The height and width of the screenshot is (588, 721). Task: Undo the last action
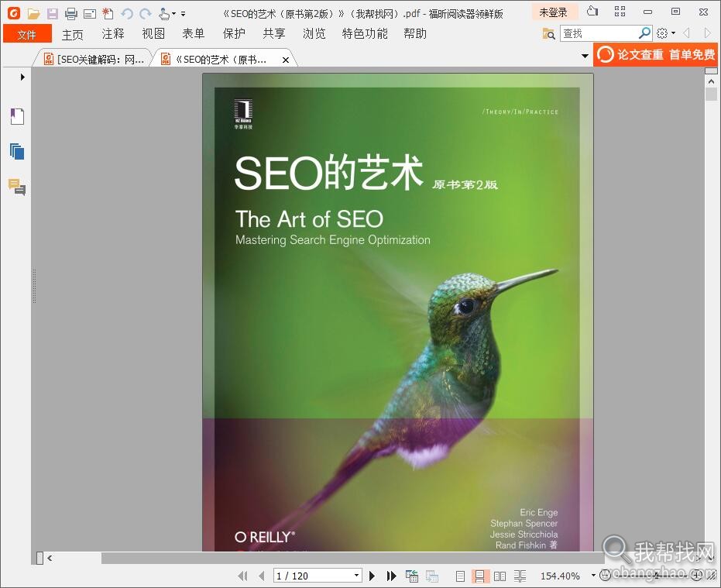(x=127, y=14)
